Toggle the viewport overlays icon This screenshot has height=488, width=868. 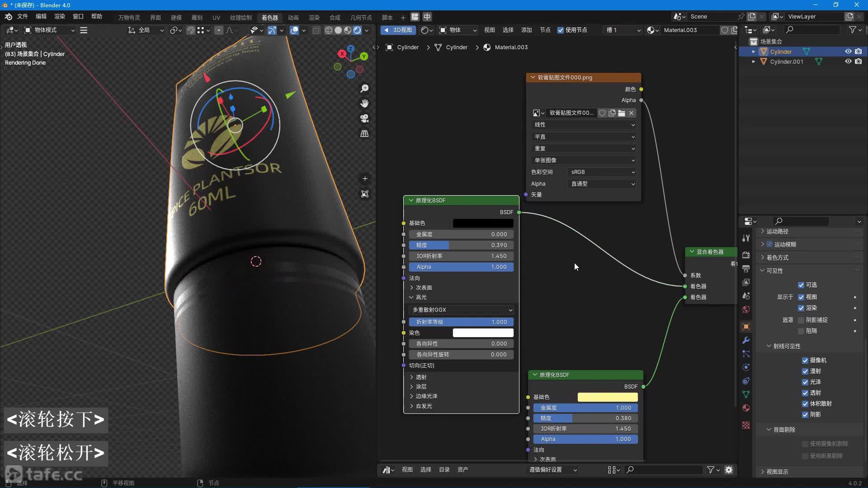294,30
